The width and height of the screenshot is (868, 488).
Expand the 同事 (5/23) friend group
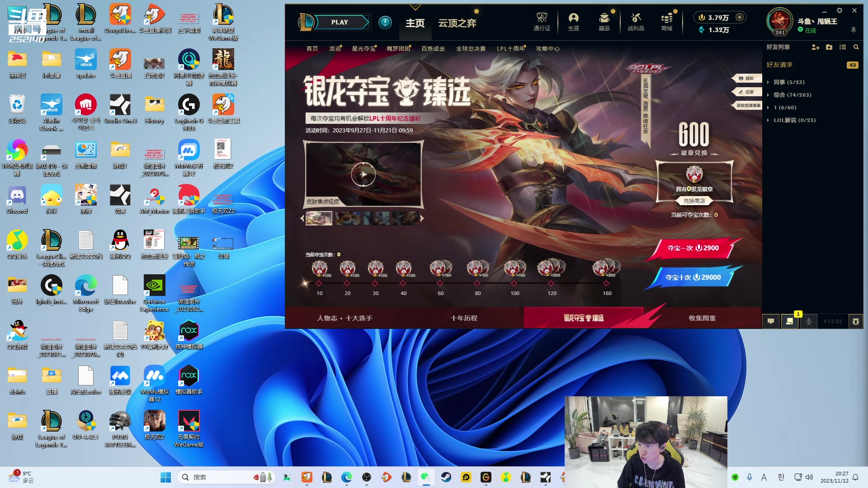(789, 82)
